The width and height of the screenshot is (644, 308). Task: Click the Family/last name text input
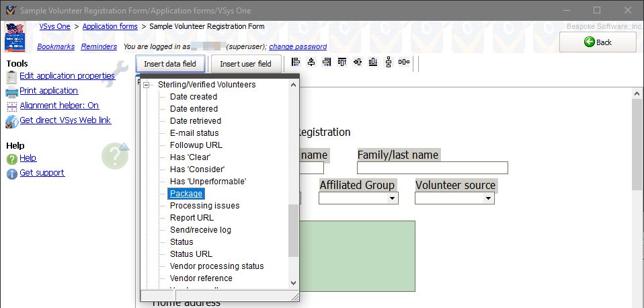(432, 168)
